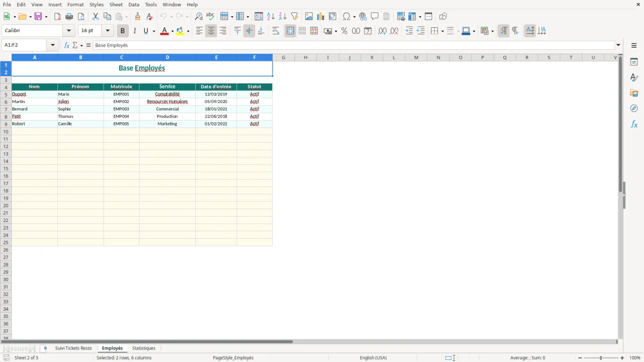644x362 pixels.
Task: Insert an image
Action: (x=309, y=17)
